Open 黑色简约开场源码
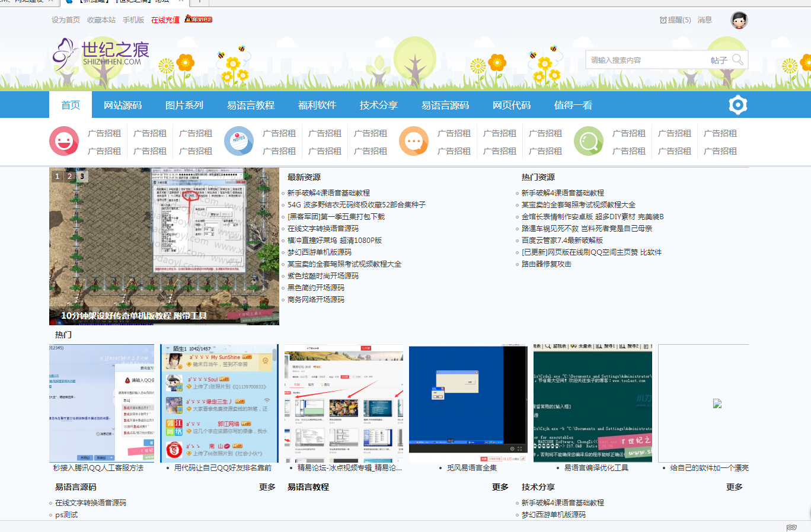 click(x=316, y=287)
